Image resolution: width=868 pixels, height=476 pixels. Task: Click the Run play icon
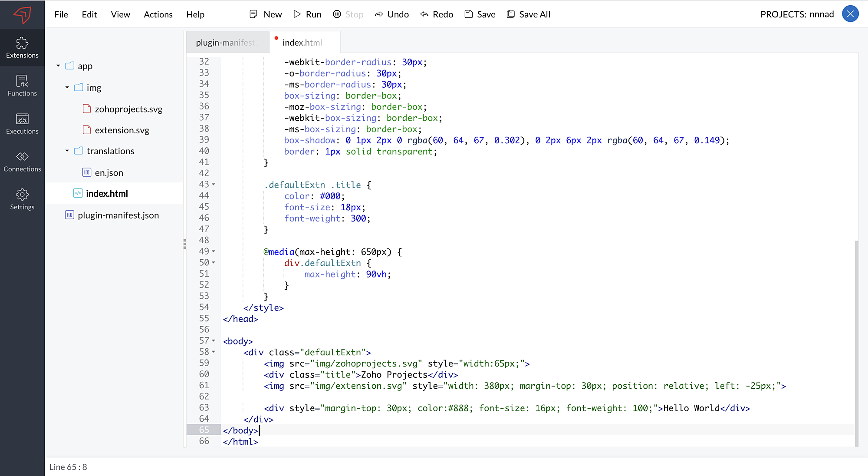point(297,14)
